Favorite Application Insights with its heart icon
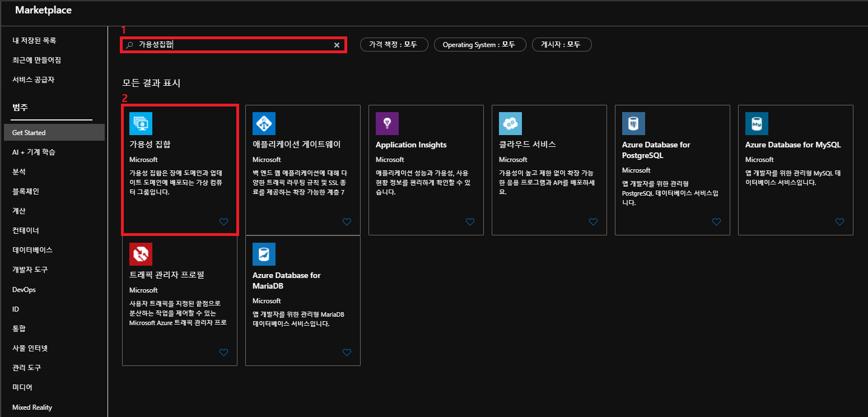This screenshot has height=417, width=868. [x=470, y=222]
